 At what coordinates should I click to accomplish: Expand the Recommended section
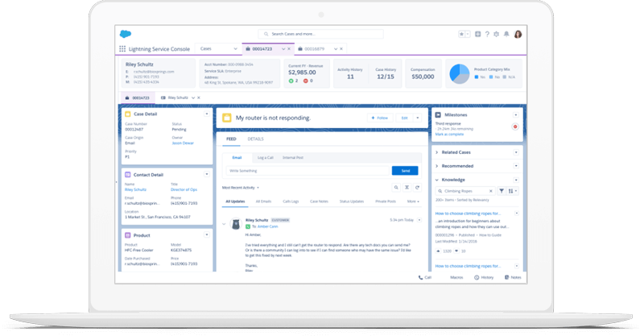(437, 166)
